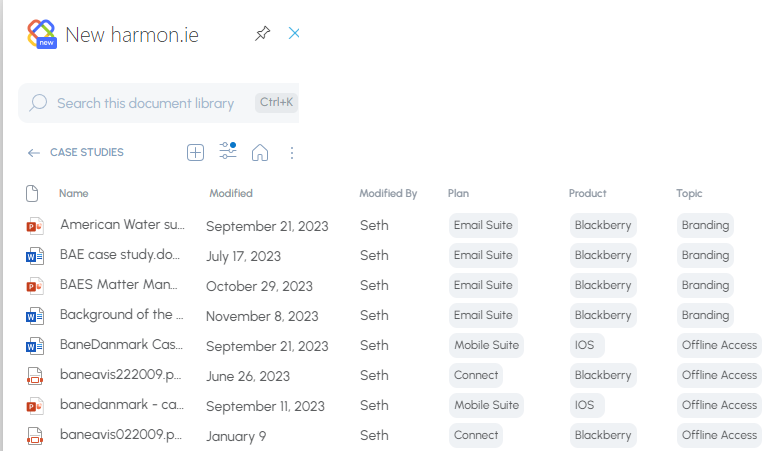Sort by the Name column header
The height and width of the screenshot is (451, 782).
click(x=73, y=193)
